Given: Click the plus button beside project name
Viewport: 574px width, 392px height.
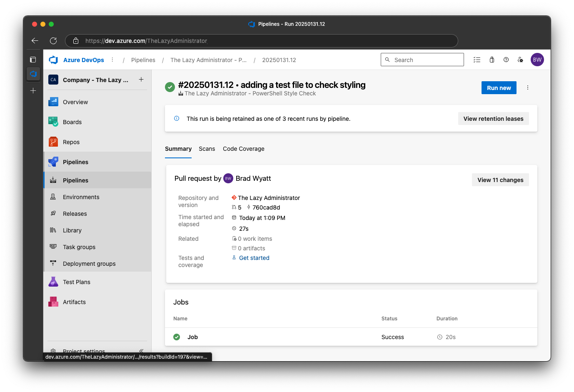Looking at the screenshot, I should pyautogui.click(x=141, y=80).
